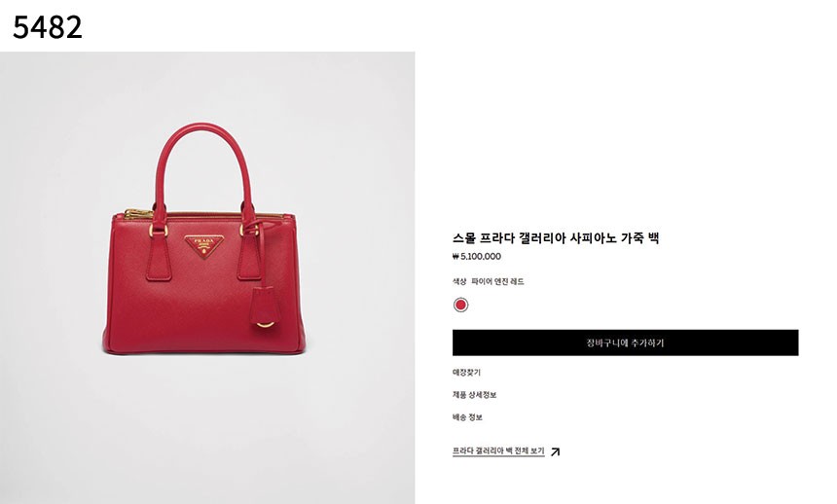Add the bag to cart with black button
The height and width of the screenshot is (504, 837).
point(625,342)
